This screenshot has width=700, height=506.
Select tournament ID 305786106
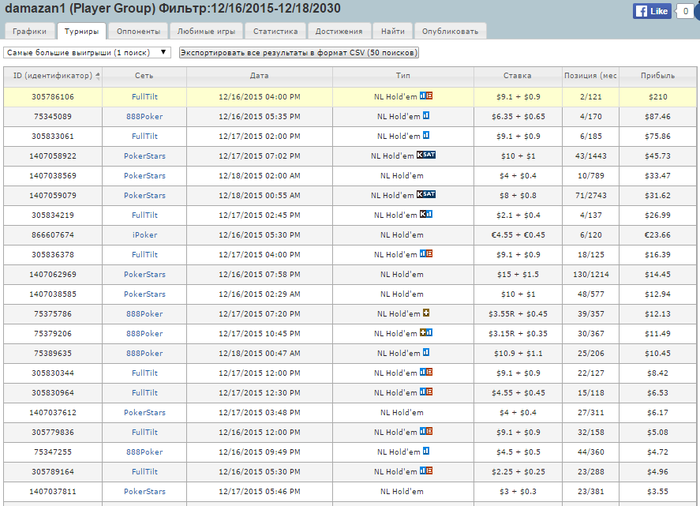click(53, 97)
